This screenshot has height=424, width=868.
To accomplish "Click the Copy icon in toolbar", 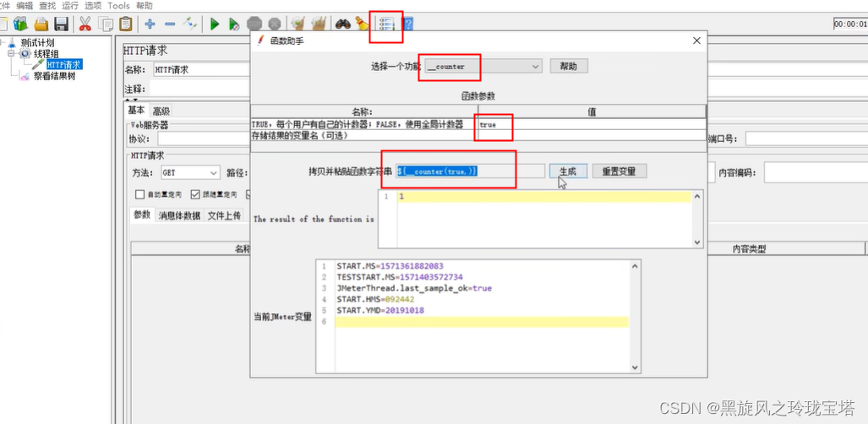I will tap(105, 24).
